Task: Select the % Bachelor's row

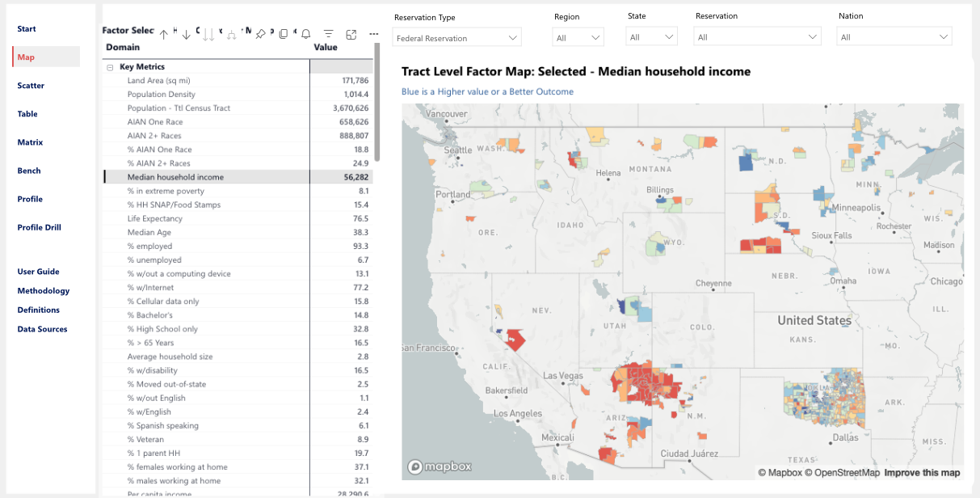Action: pyautogui.click(x=238, y=315)
